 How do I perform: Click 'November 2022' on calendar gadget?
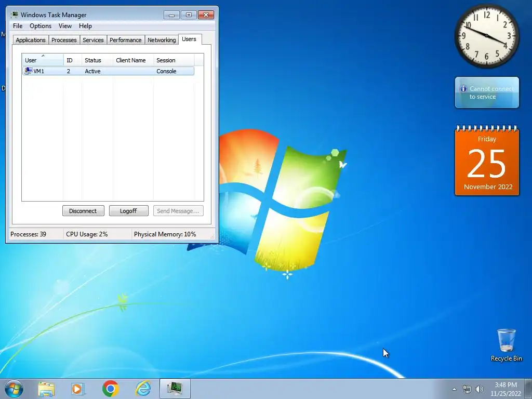[x=488, y=187]
